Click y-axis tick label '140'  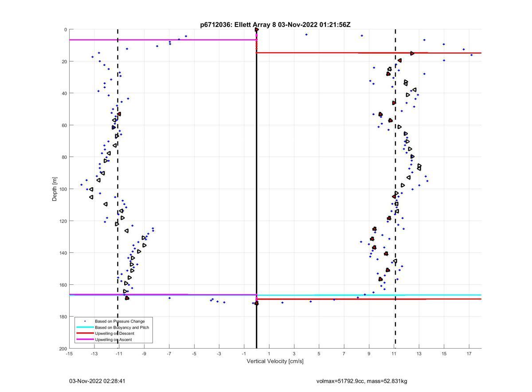click(x=63, y=253)
